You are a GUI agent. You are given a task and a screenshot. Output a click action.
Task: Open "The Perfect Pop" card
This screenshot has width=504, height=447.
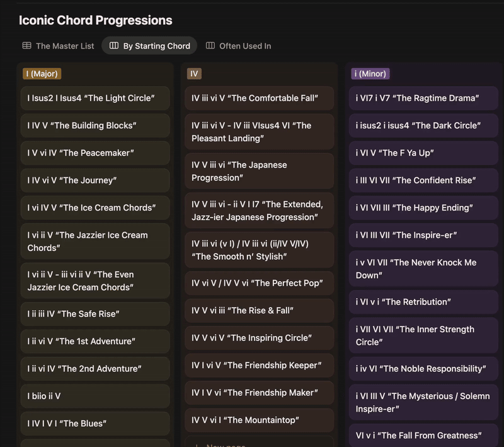click(259, 284)
